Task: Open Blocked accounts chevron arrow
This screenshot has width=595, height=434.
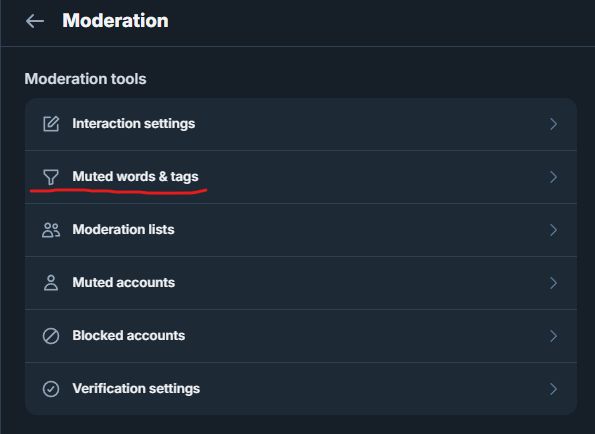Action: tap(553, 336)
